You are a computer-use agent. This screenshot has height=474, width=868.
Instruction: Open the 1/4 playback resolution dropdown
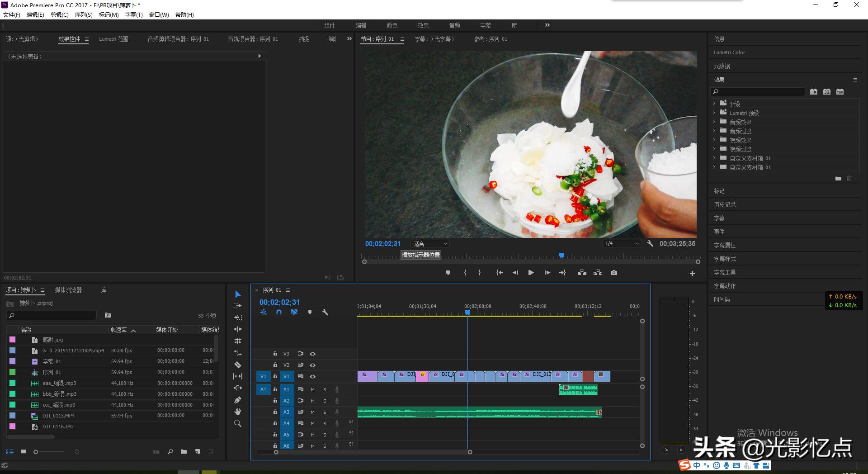[x=622, y=244]
